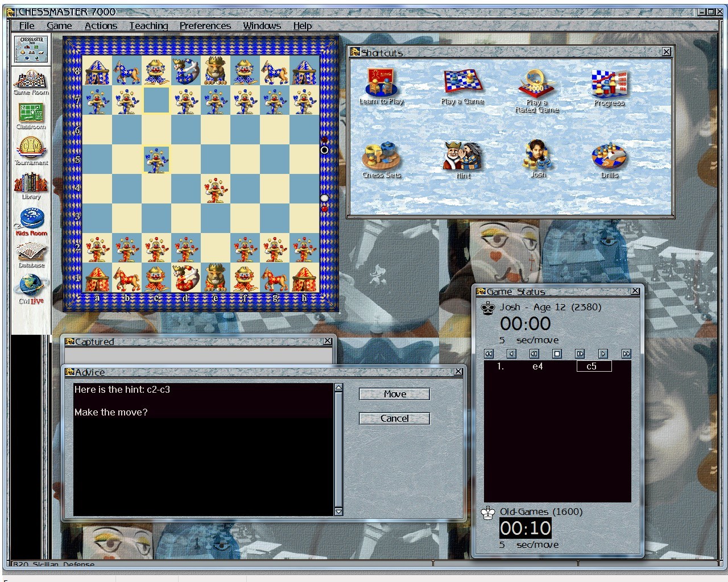This screenshot has height=582, width=728.
Task: Click the Old-Games clock showing 00:10
Action: 526,528
